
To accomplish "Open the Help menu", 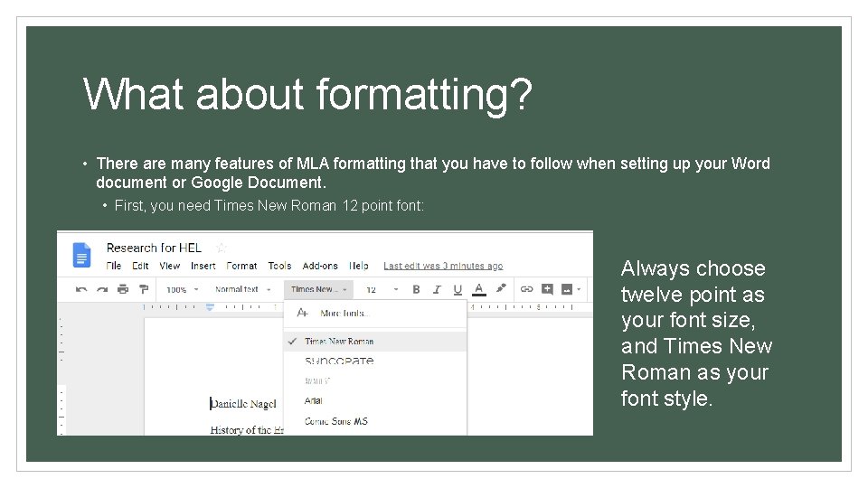I will coord(359,266).
